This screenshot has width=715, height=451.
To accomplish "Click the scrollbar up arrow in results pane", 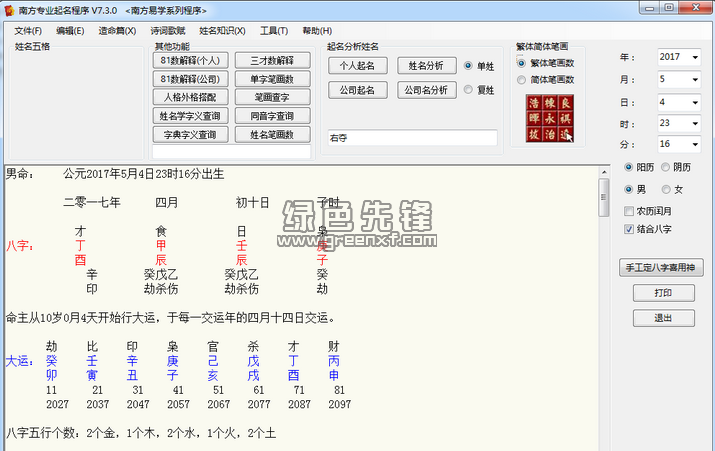I will [x=604, y=172].
